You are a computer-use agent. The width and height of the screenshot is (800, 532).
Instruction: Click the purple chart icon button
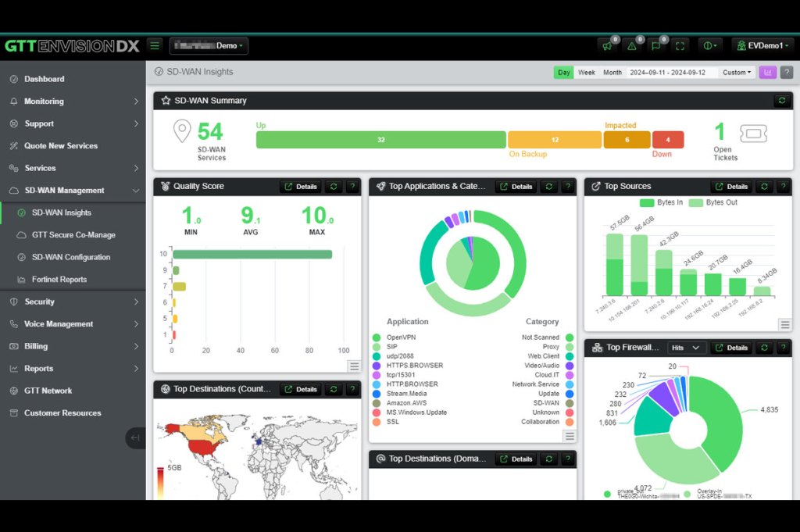(767, 73)
